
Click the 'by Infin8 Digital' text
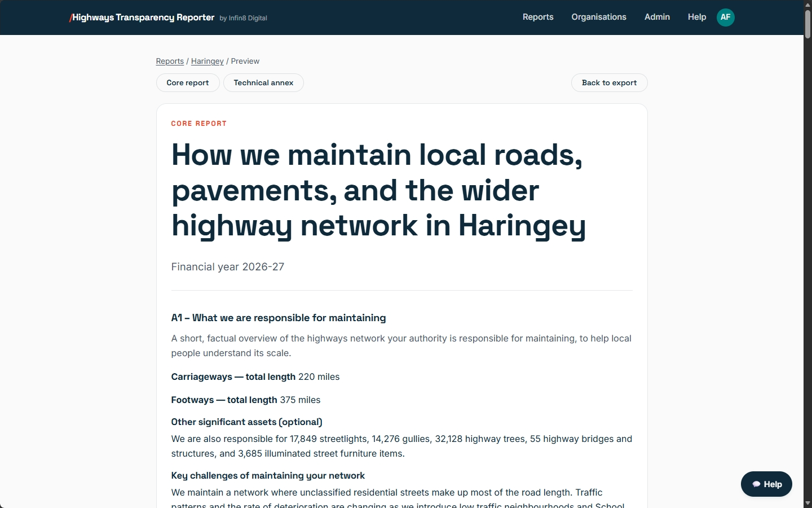pyautogui.click(x=244, y=18)
